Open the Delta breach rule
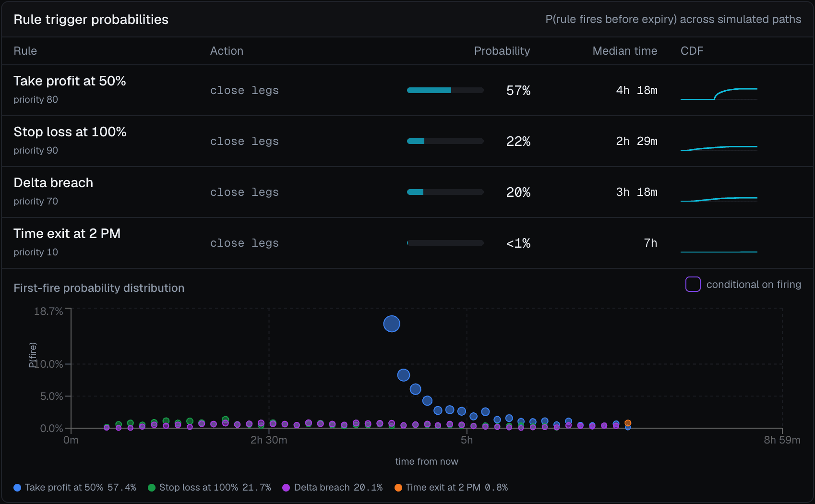815x504 pixels. 407,192
